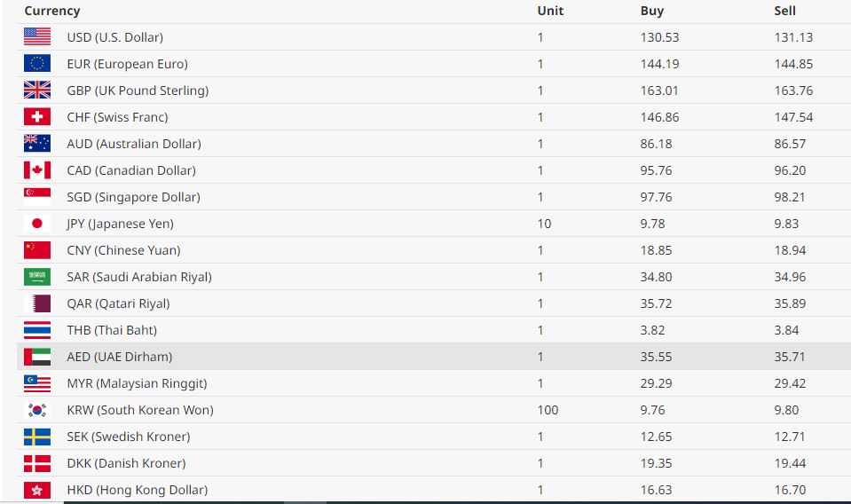The image size is (851, 504).
Task: Click the Australian flag icon
Action: click(x=37, y=144)
